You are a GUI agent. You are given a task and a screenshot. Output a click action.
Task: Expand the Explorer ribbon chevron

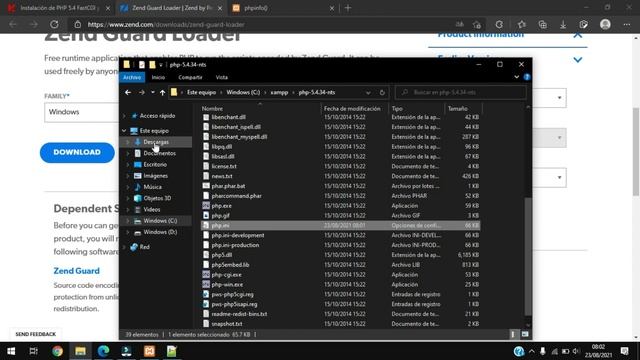pos(516,77)
